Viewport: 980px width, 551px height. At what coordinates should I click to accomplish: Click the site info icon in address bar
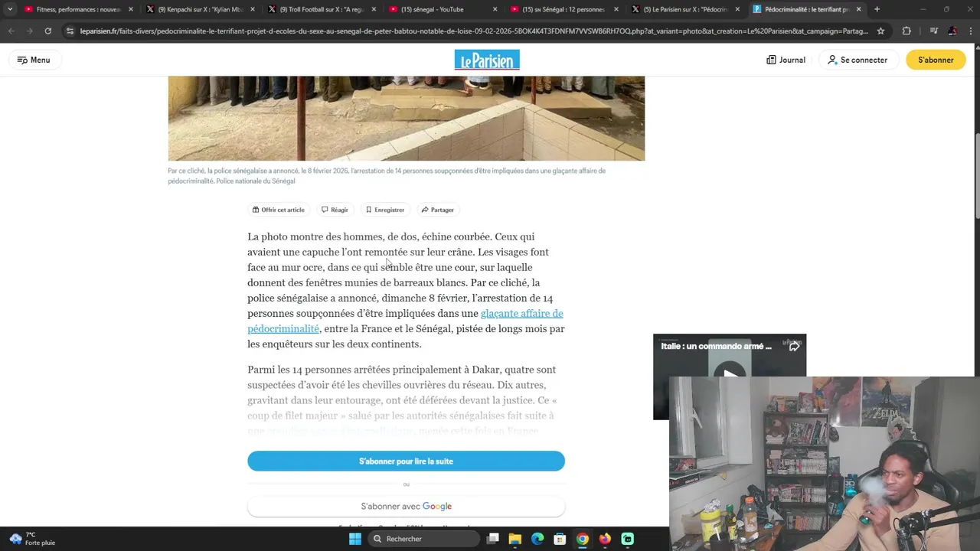pos(70,31)
